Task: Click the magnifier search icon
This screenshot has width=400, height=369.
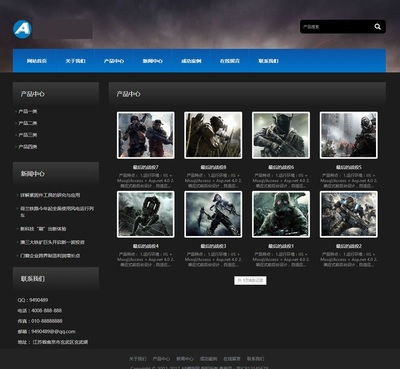Action: coord(377,27)
